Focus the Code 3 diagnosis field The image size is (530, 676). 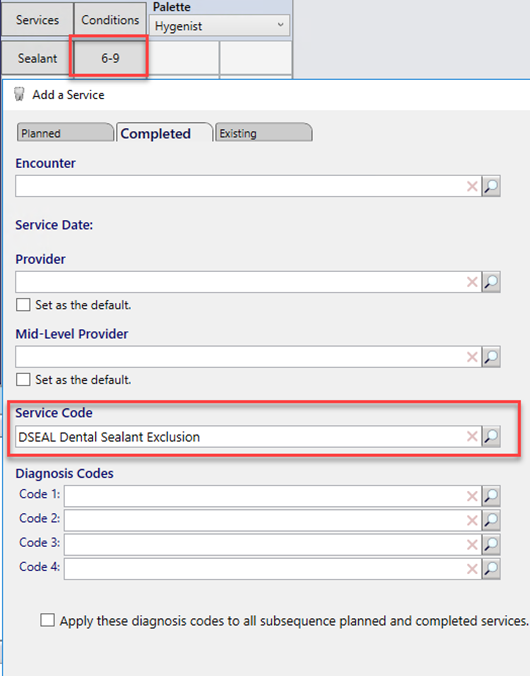(x=273, y=545)
